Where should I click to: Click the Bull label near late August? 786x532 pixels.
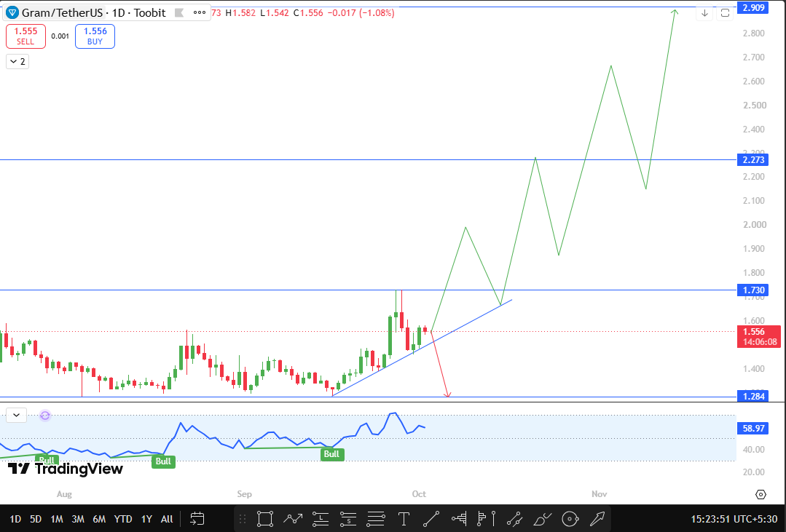(x=163, y=461)
